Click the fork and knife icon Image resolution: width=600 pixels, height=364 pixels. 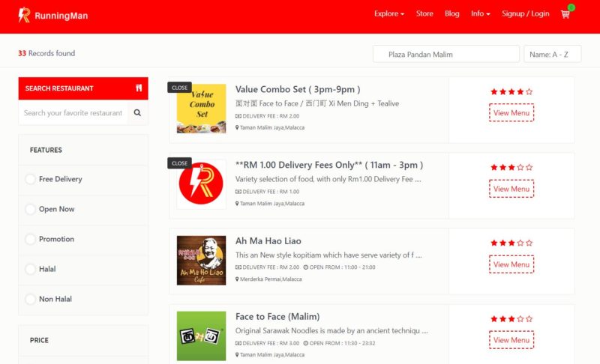click(x=139, y=88)
